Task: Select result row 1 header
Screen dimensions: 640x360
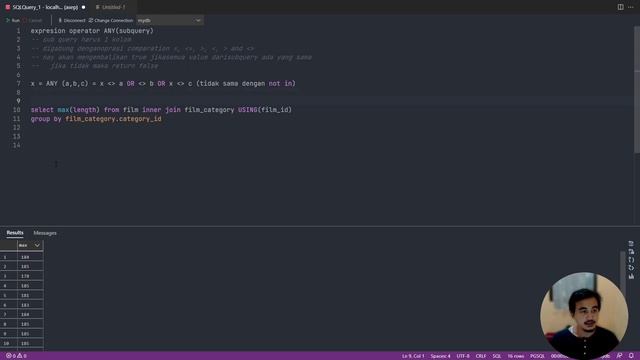Action: [x=8, y=257]
